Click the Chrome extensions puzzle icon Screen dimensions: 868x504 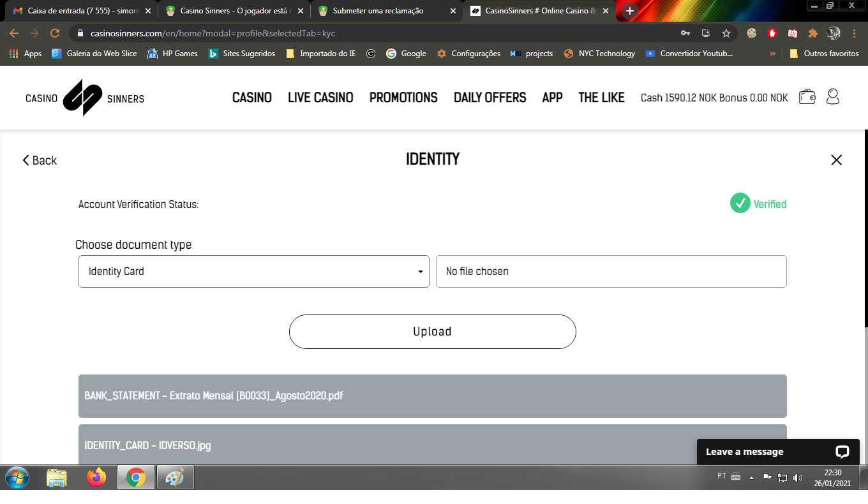[x=813, y=33]
